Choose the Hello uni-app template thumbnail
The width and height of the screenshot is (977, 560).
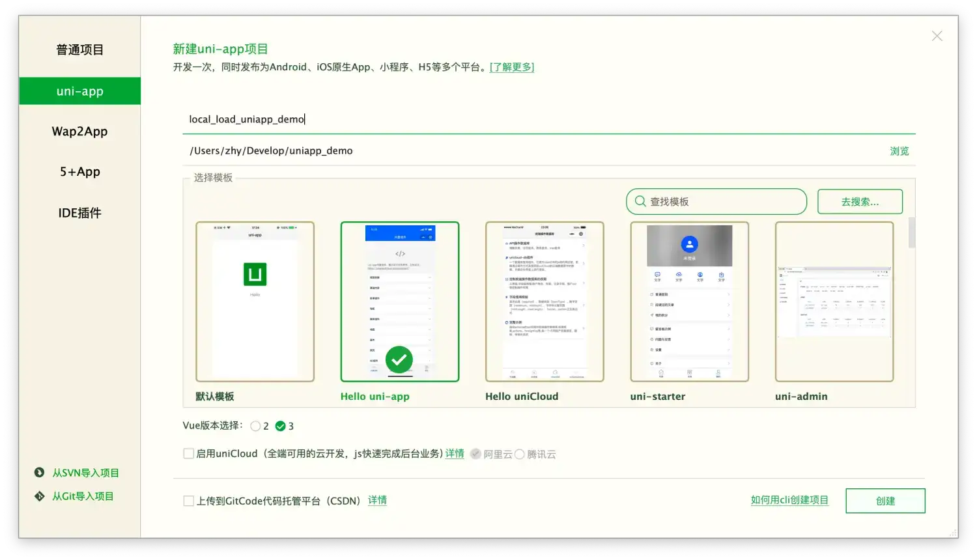coord(399,301)
